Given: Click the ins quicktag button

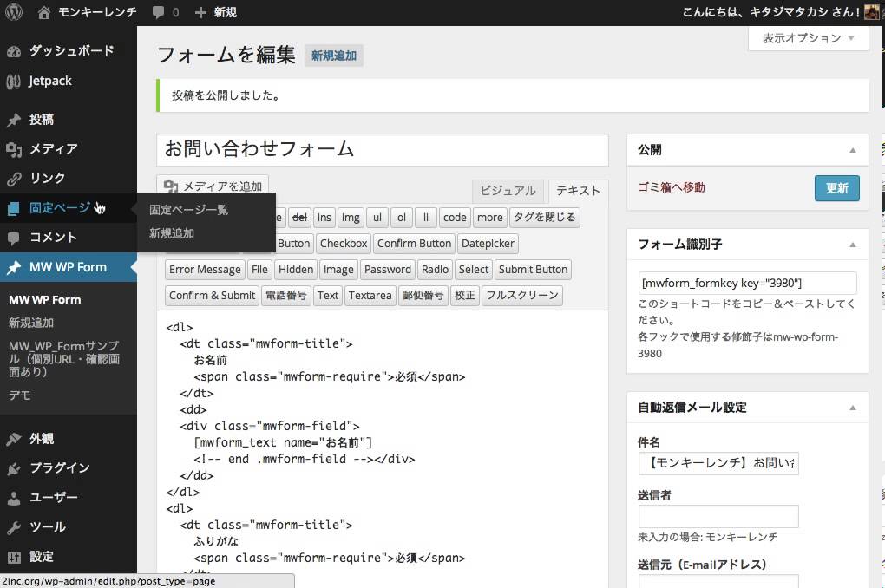Looking at the screenshot, I should click(x=324, y=218).
